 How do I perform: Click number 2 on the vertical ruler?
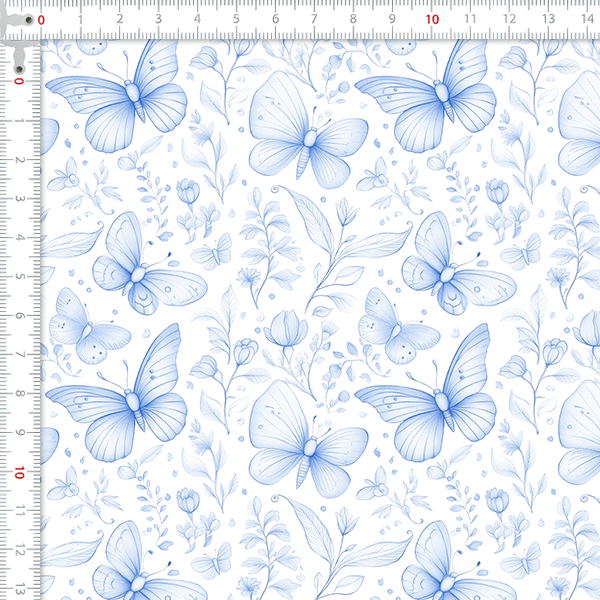tap(19, 160)
